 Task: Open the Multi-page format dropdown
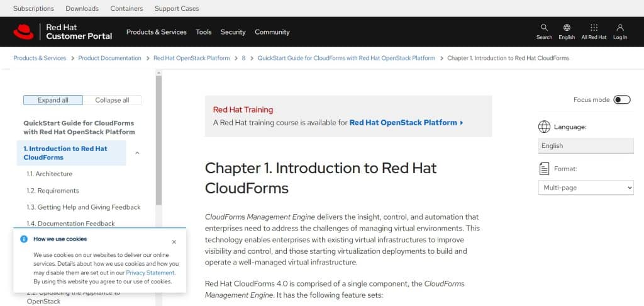click(586, 188)
